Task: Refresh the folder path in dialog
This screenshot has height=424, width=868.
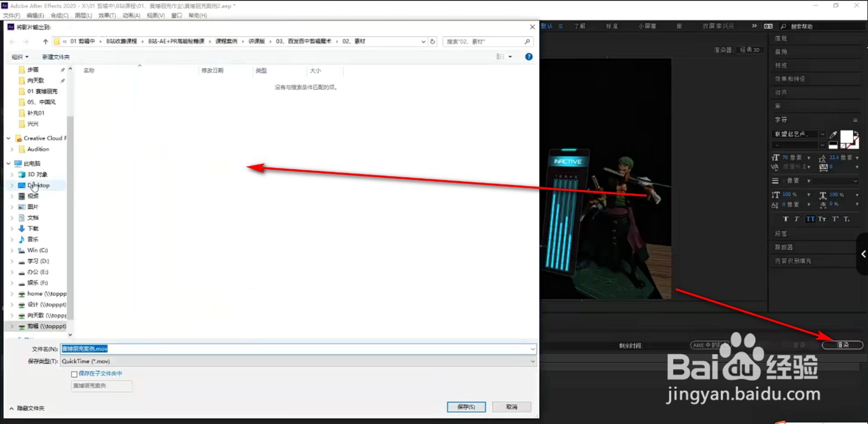Action: pyautogui.click(x=432, y=41)
